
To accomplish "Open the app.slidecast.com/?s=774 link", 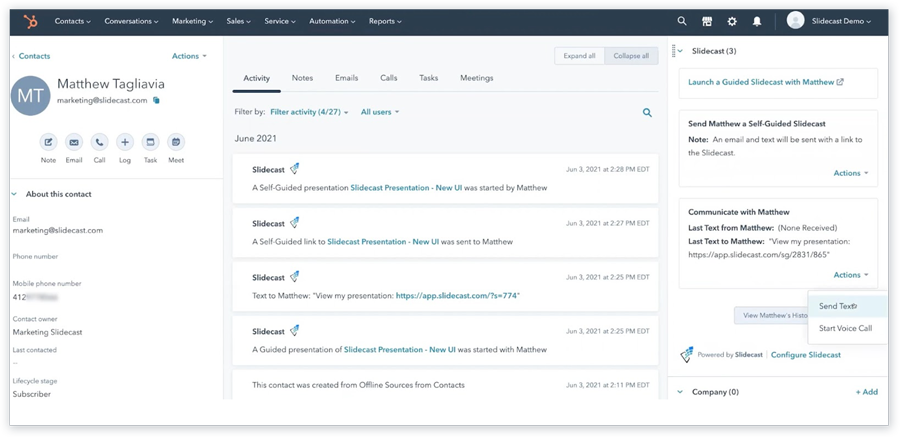I will point(456,296).
